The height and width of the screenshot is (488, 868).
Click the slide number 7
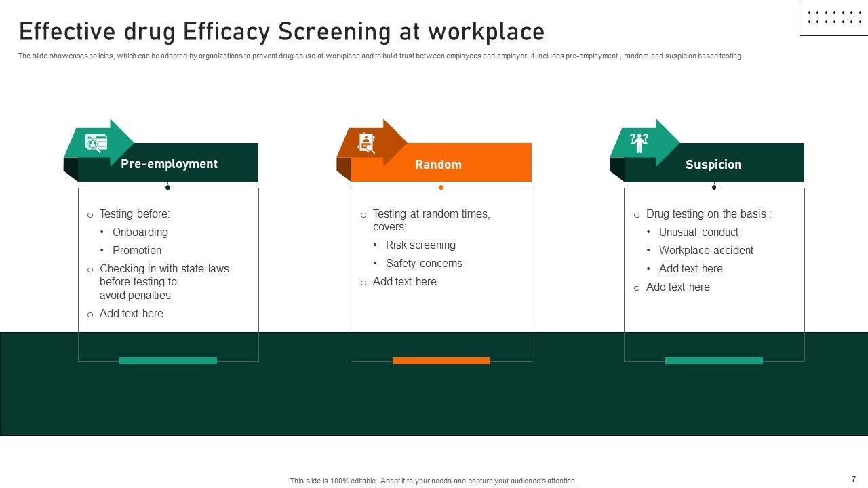coord(853,479)
